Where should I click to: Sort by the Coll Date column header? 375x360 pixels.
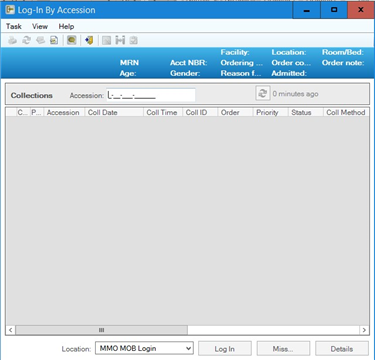click(x=114, y=112)
